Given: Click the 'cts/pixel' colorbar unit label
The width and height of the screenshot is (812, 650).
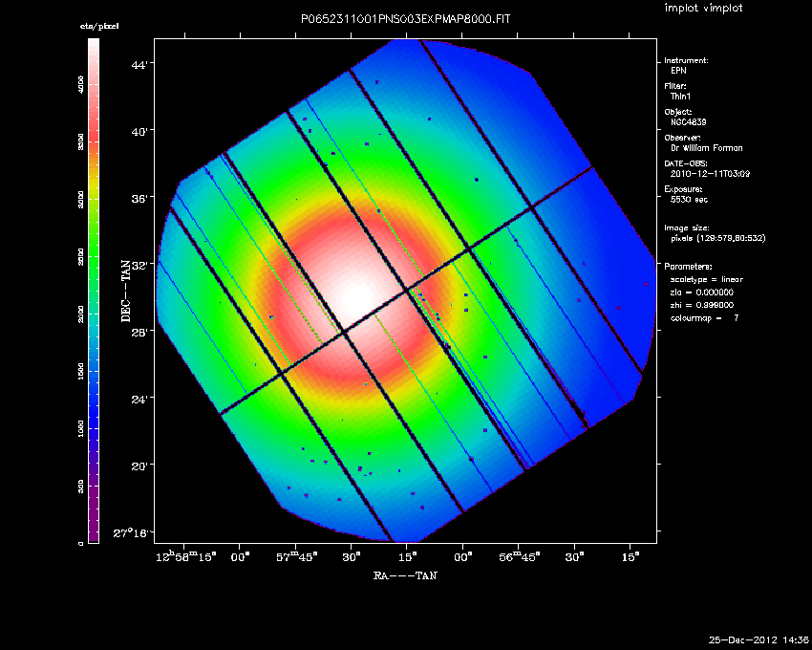Looking at the screenshot, I should pyautogui.click(x=99, y=26).
